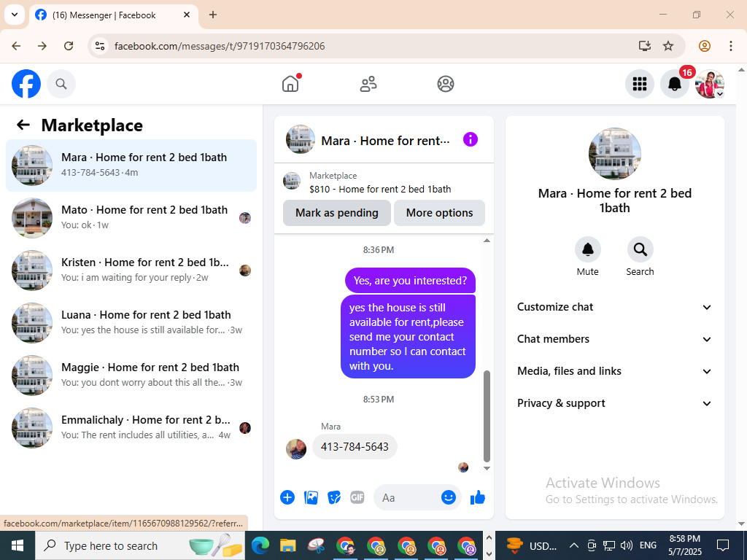The image size is (747, 560).
Task: Expand Media, files and links section
Action: (x=614, y=371)
